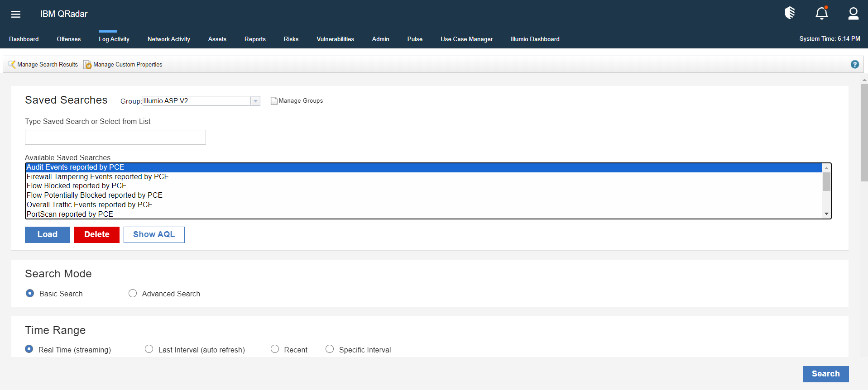Image resolution: width=868 pixels, height=390 pixels.
Task: Choose the Specific Interval option
Action: [x=330, y=349]
